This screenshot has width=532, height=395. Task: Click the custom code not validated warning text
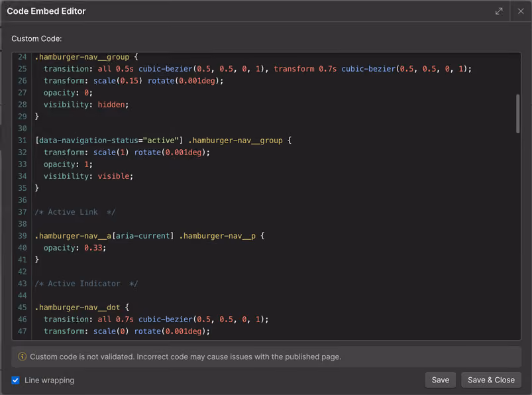pos(186,357)
